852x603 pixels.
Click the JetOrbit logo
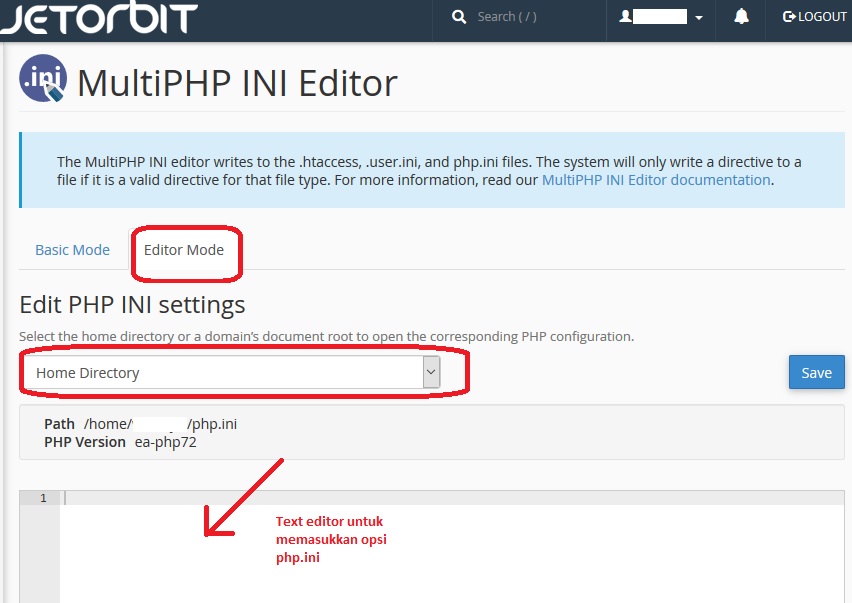click(99, 18)
